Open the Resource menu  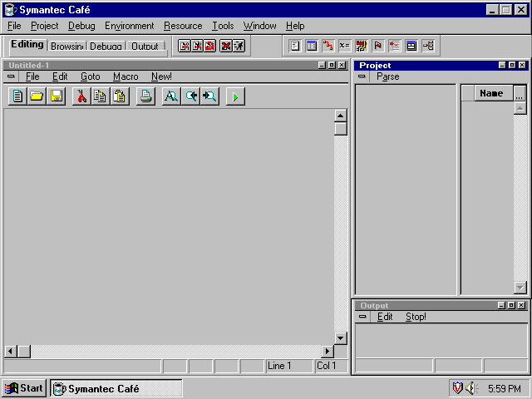click(x=183, y=26)
